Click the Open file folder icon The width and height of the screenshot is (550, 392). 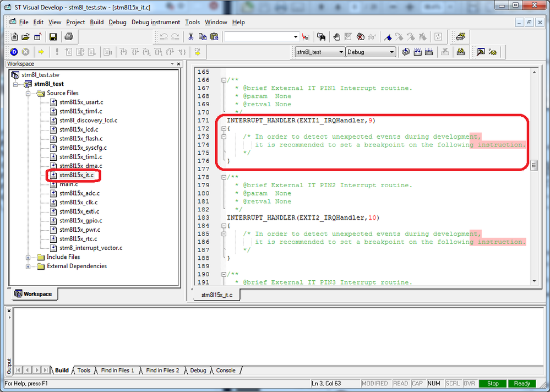point(26,37)
